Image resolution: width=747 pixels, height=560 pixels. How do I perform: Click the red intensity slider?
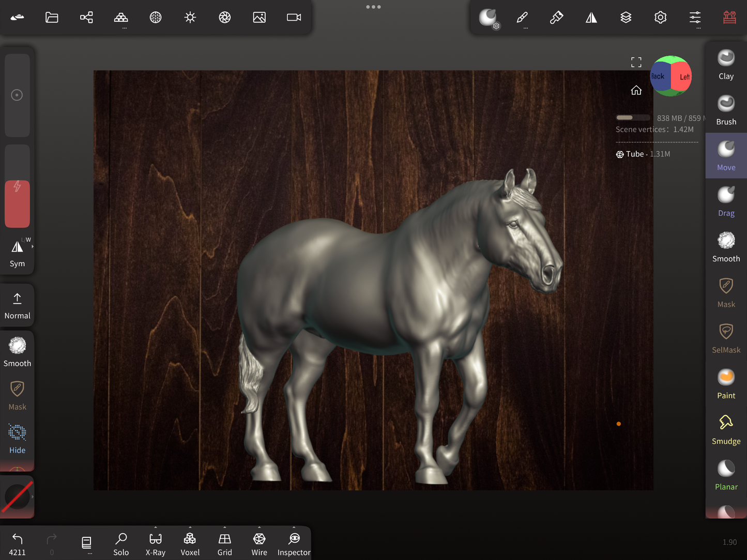click(17, 204)
